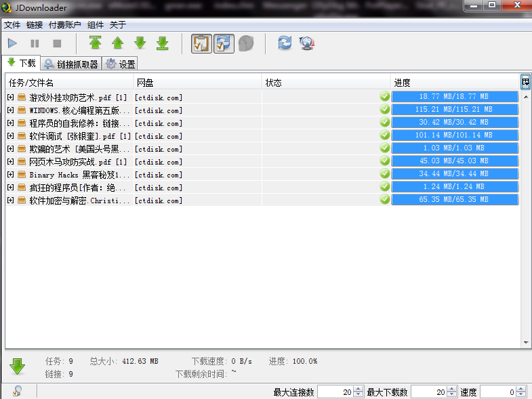Open the 付费账户 menu

(65, 25)
